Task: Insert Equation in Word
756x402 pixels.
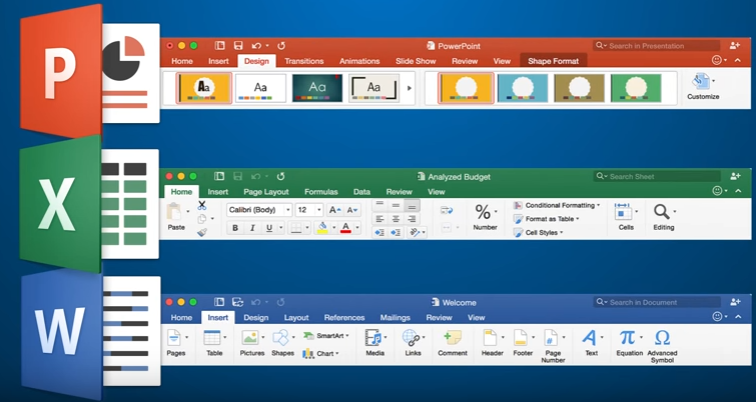Action: click(627, 337)
